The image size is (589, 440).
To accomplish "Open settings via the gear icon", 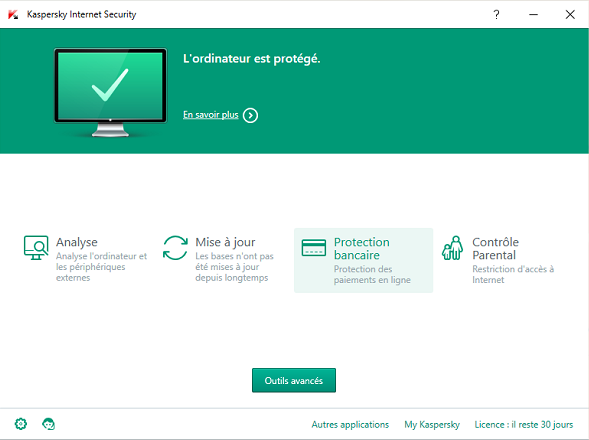I will 21,424.
